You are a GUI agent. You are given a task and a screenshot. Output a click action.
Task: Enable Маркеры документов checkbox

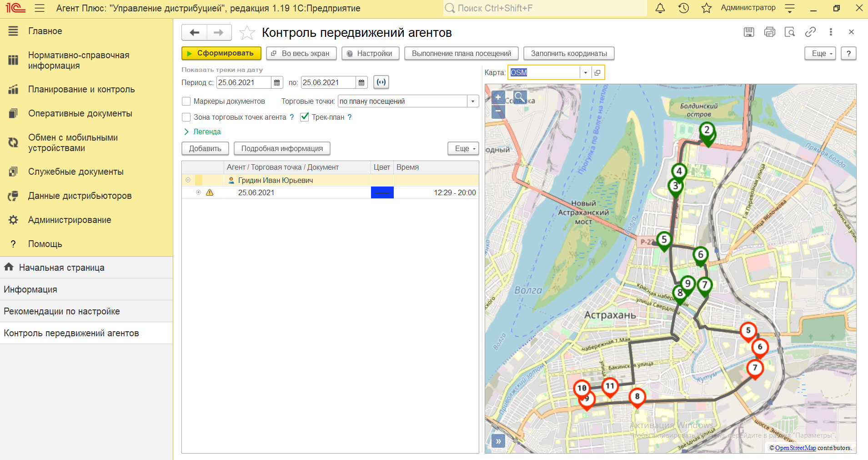coord(186,101)
